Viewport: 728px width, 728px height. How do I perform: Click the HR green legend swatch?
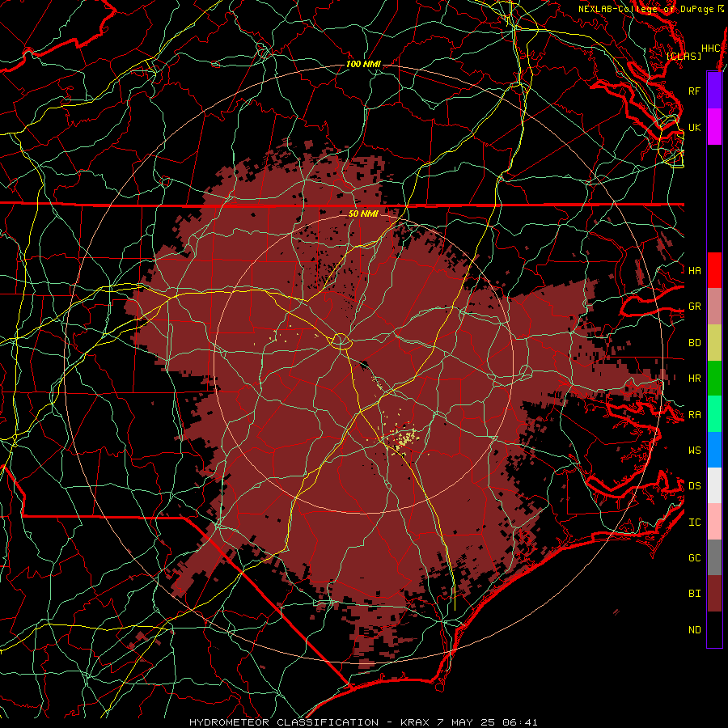(x=714, y=378)
